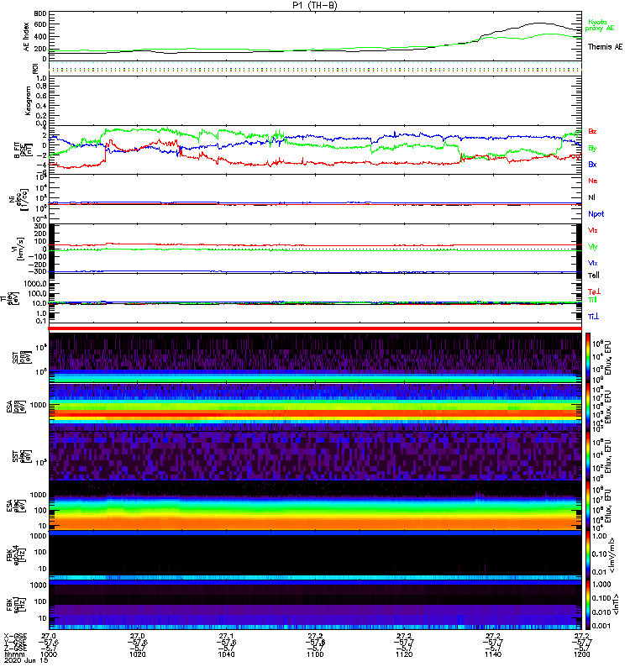Viewport: 630px width, 672px height.
Task: Click the SST elec Eflux color scale bar
Action: pos(588,456)
